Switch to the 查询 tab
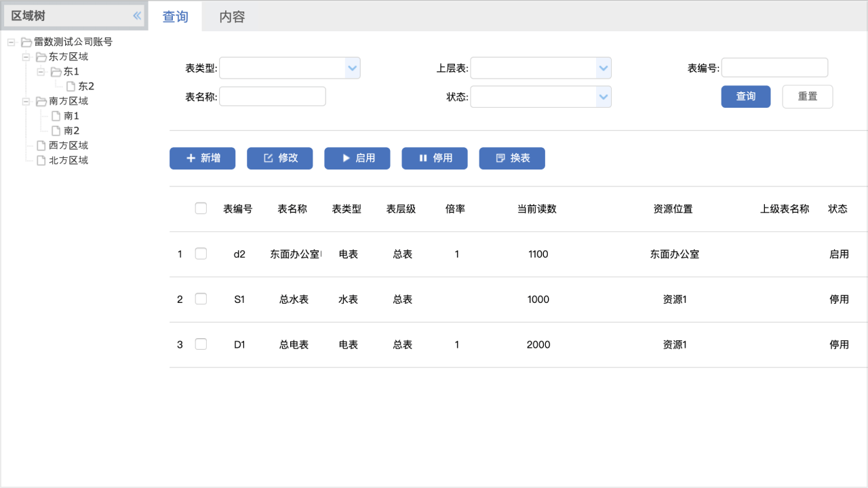 (175, 16)
